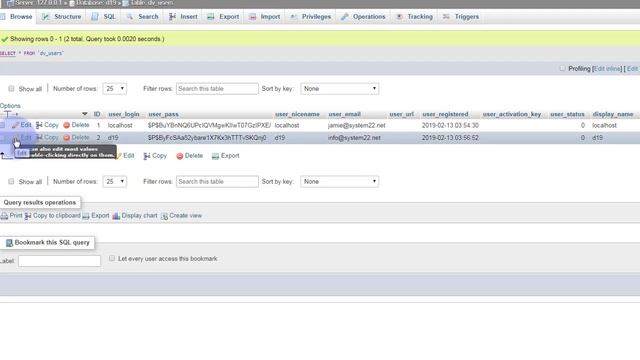This screenshot has width=640, height=360.
Task: Click the red Delete icon for d19 row
Action: click(x=67, y=138)
